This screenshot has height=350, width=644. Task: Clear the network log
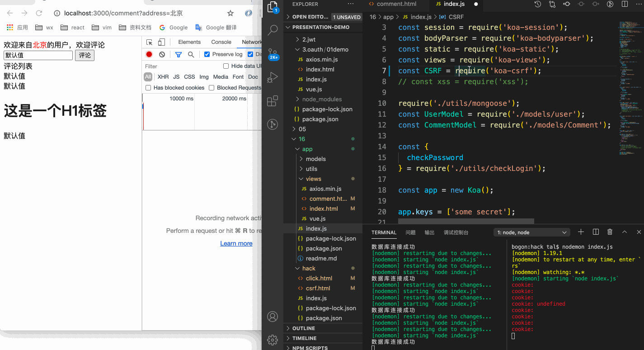pos(162,55)
